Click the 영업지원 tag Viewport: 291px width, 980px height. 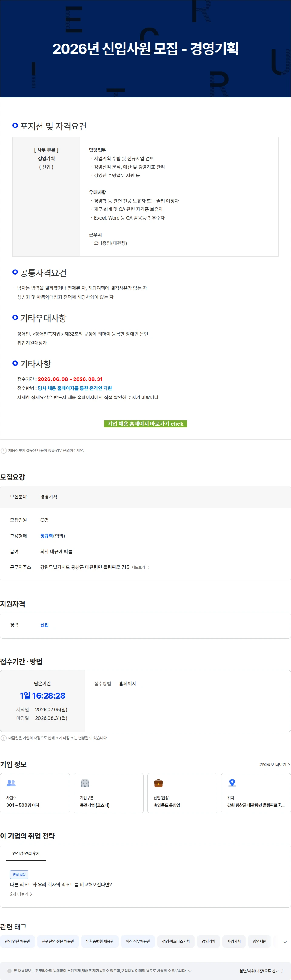tap(259, 941)
